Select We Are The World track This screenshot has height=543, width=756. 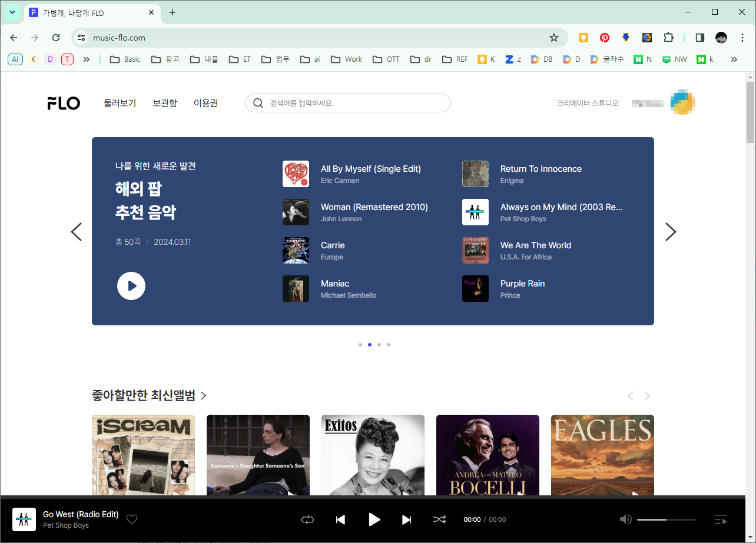click(536, 245)
